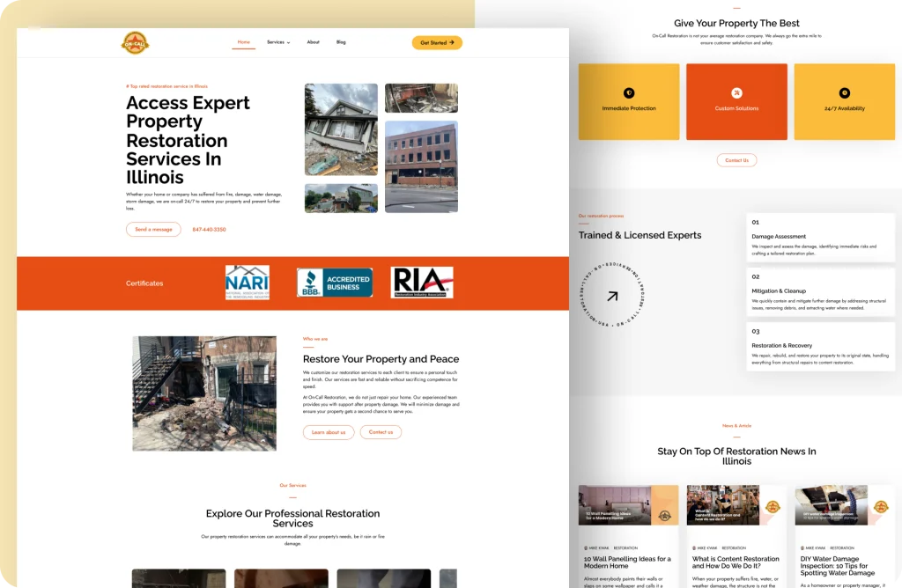The width and height of the screenshot is (902, 588).
Task: Open the small damaged house hero photo
Action: [341, 198]
